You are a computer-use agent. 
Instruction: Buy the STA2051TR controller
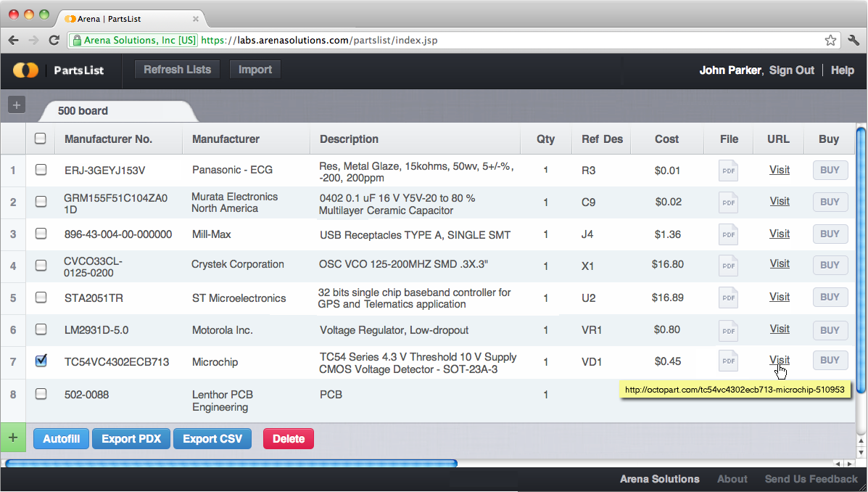click(x=830, y=297)
